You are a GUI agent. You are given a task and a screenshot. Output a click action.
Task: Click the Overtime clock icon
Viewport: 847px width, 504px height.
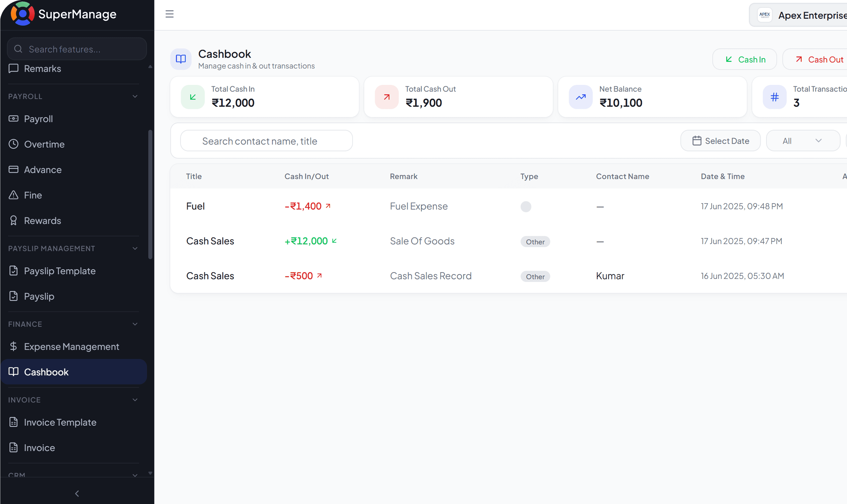tap(13, 144)
